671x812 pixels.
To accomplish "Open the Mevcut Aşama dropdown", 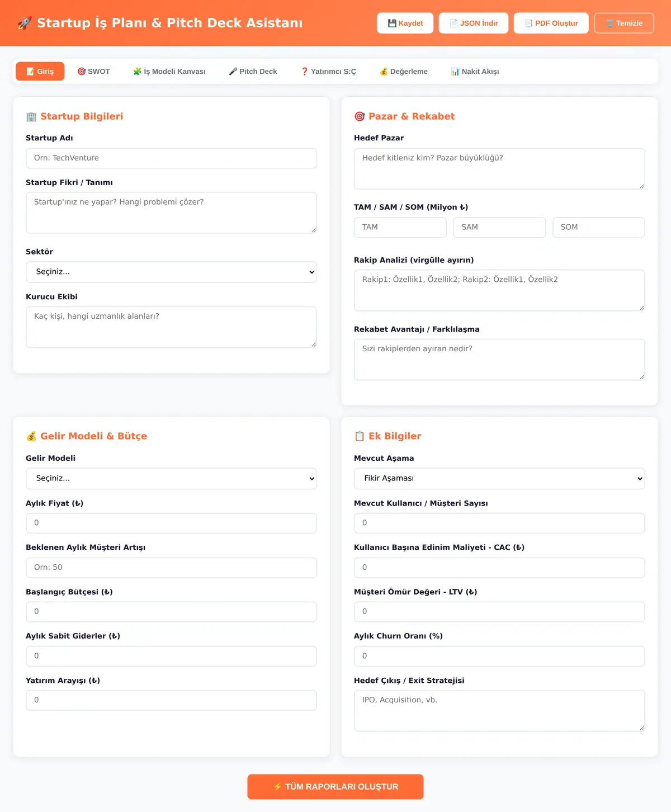I will click(x=499, y=479).
